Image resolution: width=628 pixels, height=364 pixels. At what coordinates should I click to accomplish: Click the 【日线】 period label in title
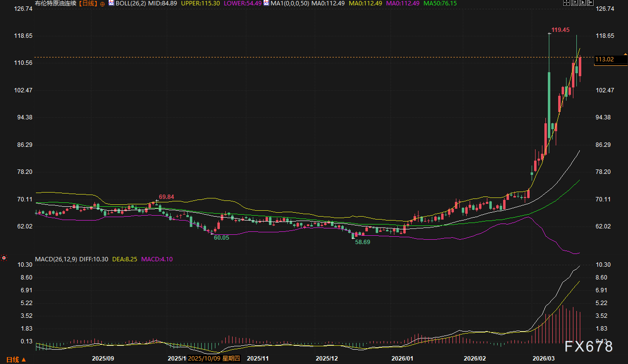[x=88, y=3]
